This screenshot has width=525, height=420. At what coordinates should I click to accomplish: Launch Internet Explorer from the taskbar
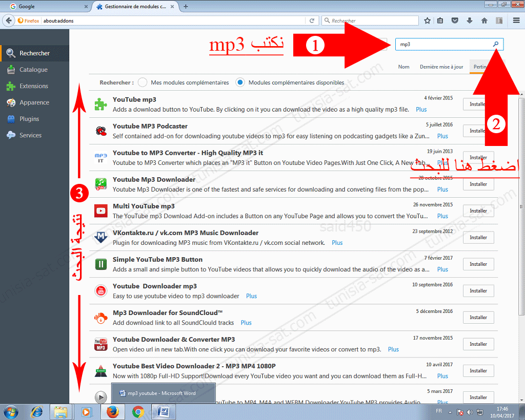pos(36,412)
